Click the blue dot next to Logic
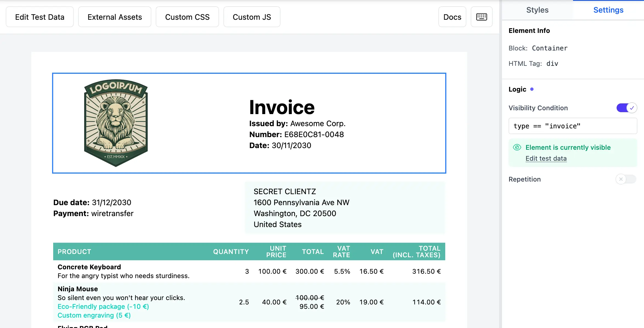The width and height of the screenshot is (644, 328). (x=532, y=89)
